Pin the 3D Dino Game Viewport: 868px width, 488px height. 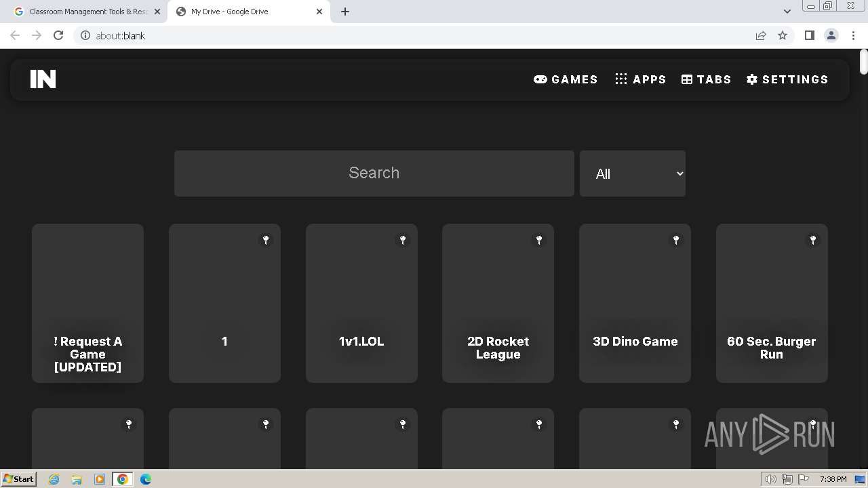676,240
